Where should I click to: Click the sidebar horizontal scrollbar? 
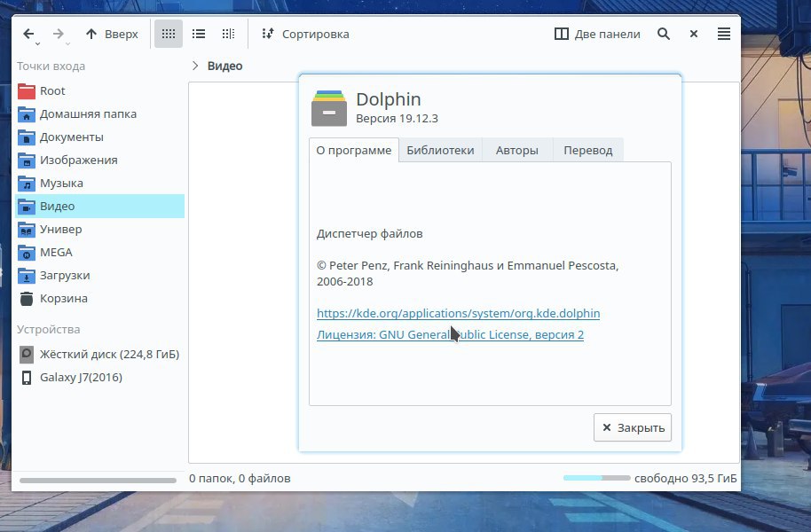98,481
